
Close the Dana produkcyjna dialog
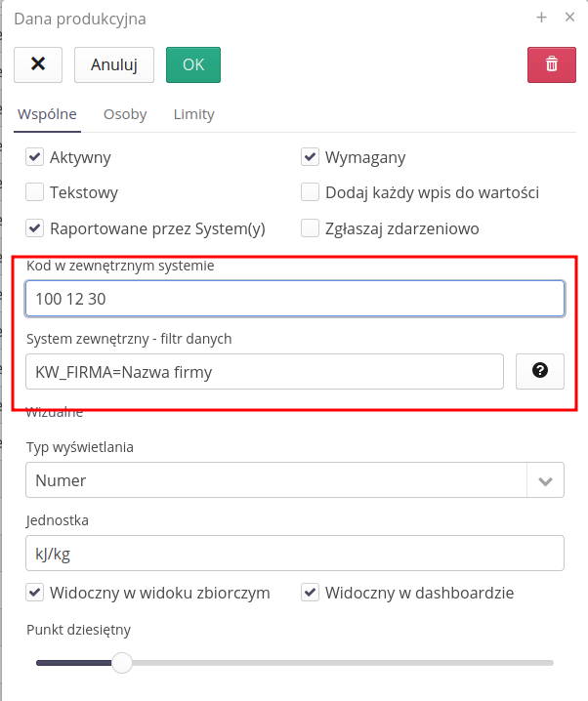[569, 18]
